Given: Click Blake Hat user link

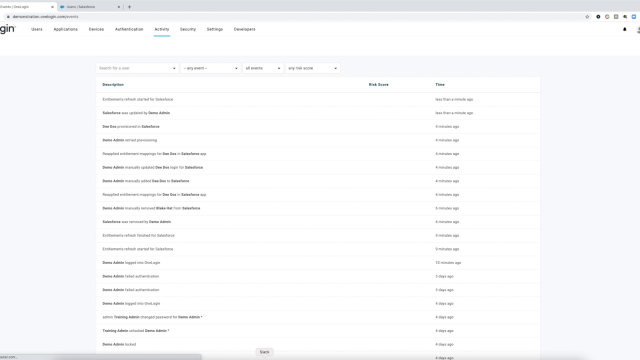Looking at the screenshot, I should [164, 208].
